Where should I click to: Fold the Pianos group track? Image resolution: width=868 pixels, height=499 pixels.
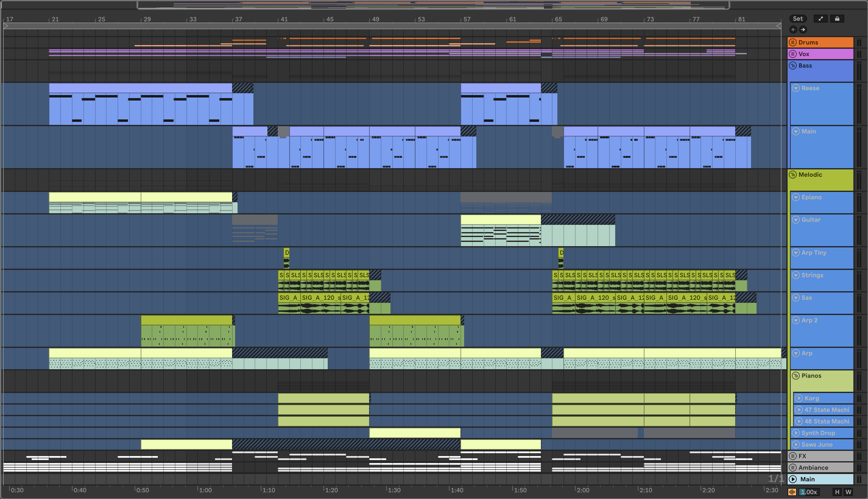796,376
